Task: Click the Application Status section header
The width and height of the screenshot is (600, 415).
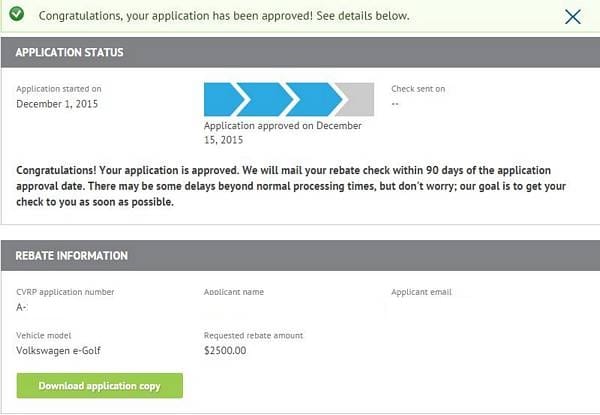Action: click(x=70, y=52)
